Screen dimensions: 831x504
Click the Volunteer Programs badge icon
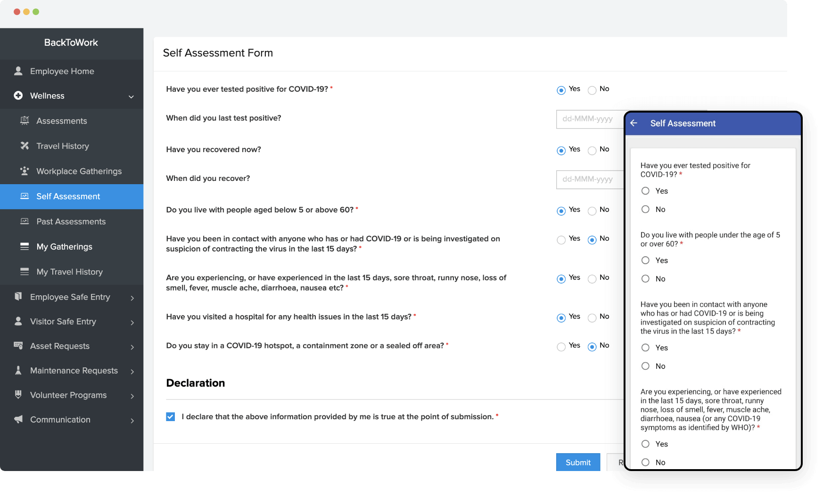18,395
